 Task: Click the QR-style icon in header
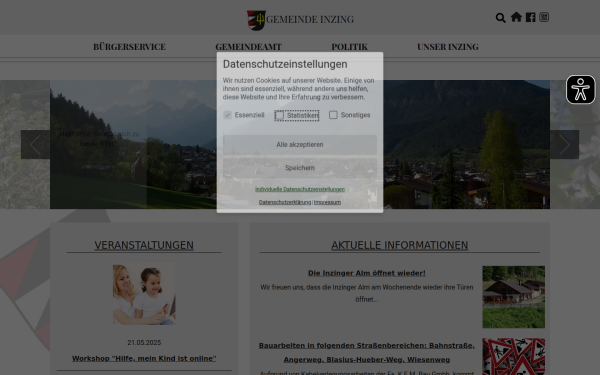(544, 17)
